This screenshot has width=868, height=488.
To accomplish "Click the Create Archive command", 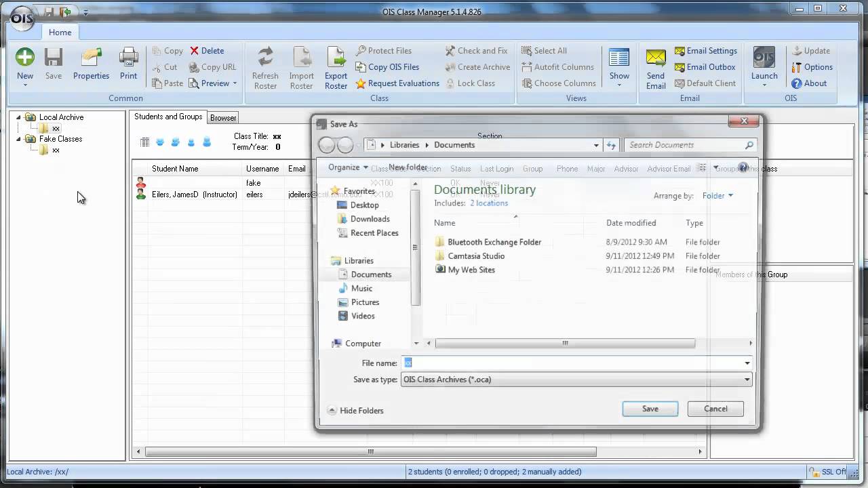I will 477,67.
